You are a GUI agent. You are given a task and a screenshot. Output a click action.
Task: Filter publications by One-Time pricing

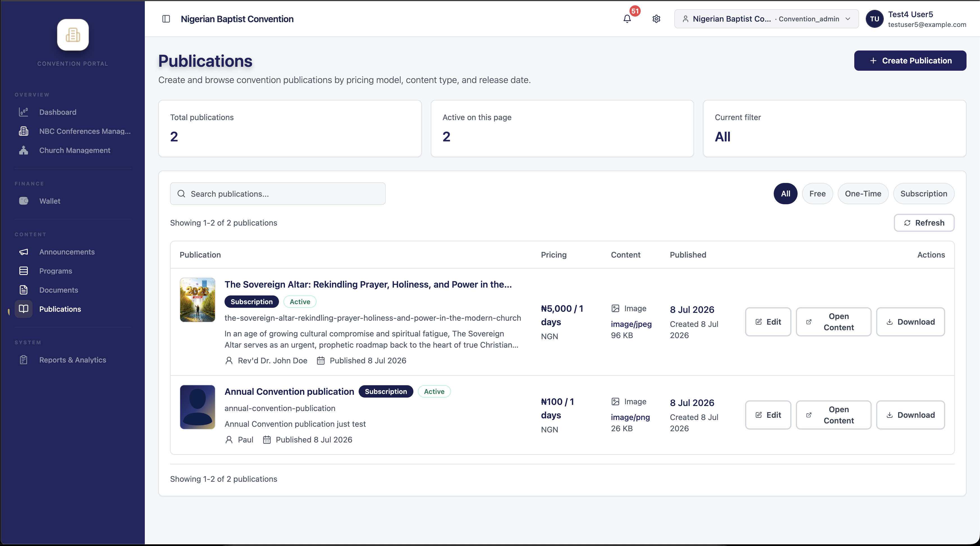pos(863,194)
